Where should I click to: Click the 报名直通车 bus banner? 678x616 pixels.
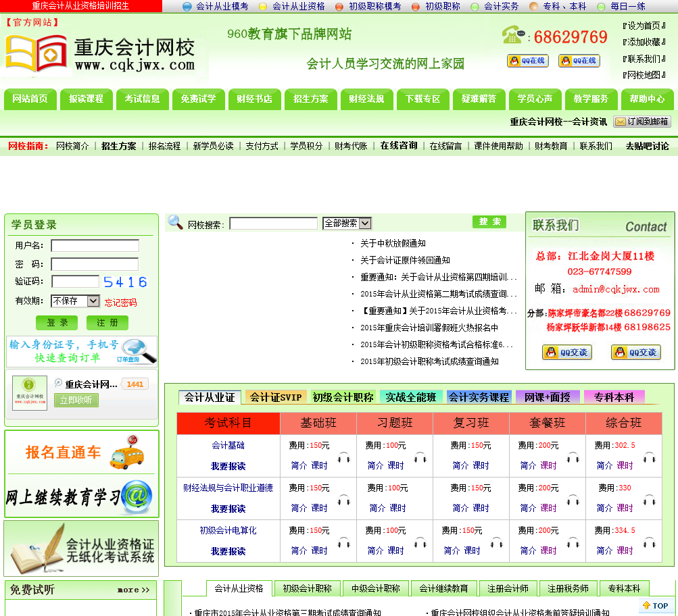click(x=82, y=453)
